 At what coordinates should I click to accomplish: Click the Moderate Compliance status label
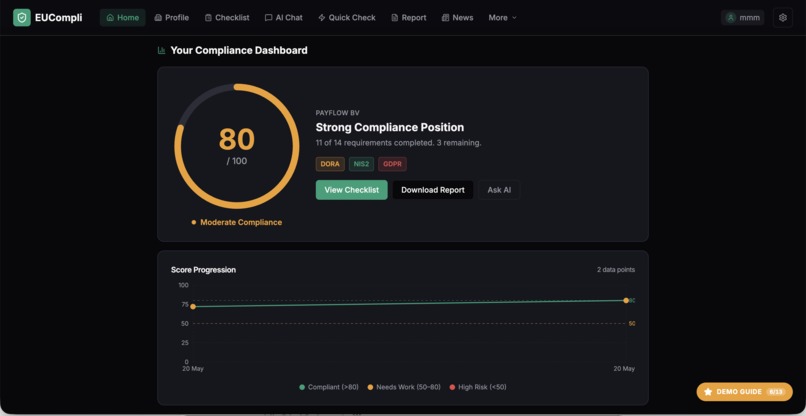point(237,222)
